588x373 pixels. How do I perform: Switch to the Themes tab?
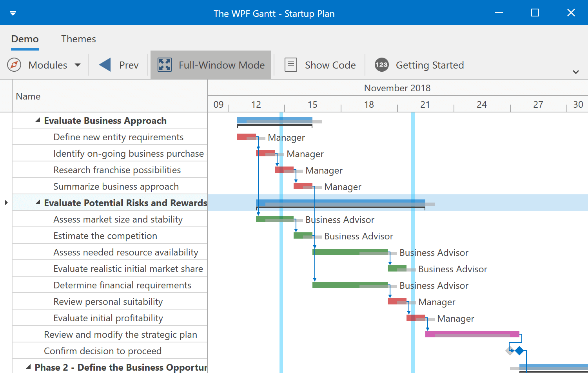click(78, 39)
